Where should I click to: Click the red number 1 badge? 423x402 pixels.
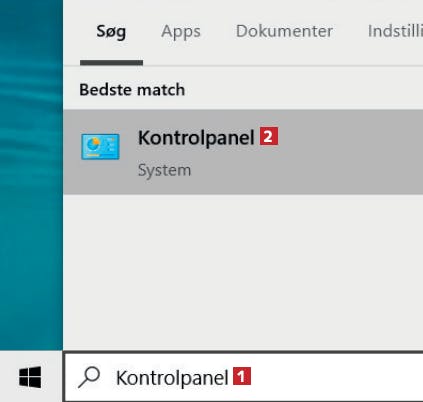pyautogui.click(x=242, y=376)
